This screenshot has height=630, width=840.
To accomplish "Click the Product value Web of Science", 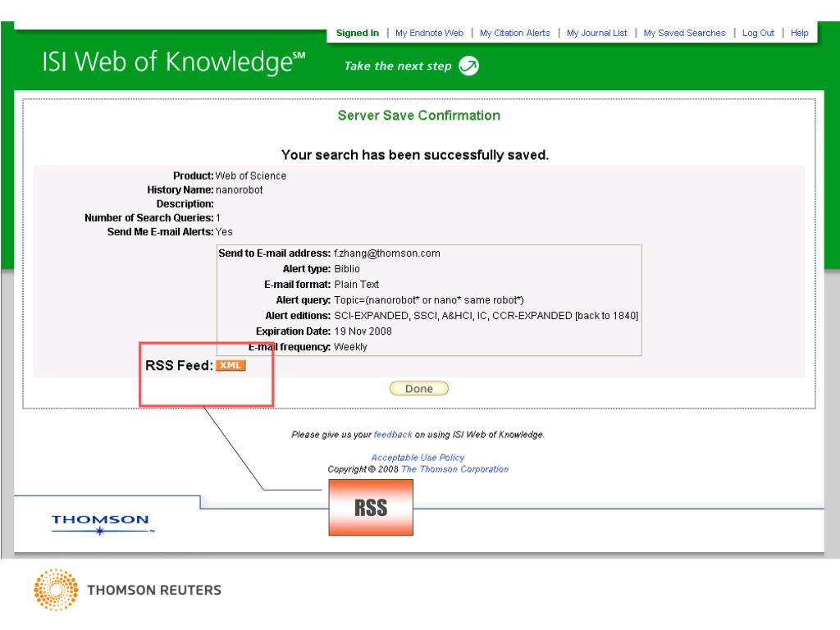I will pos(251,176).
